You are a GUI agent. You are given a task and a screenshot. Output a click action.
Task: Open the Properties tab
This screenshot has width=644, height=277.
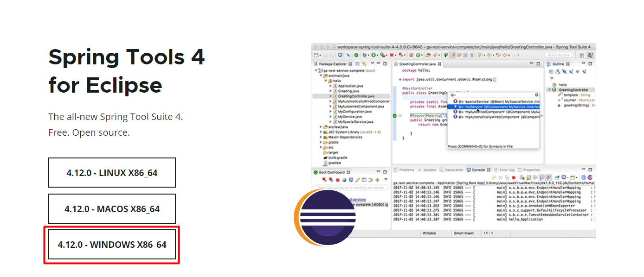click(x=529, y=170)
